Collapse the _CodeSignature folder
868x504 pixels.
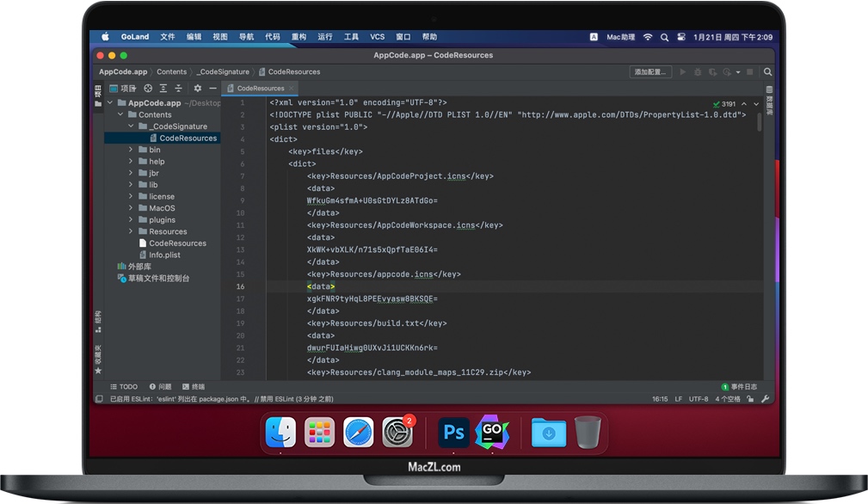(131, 126)
